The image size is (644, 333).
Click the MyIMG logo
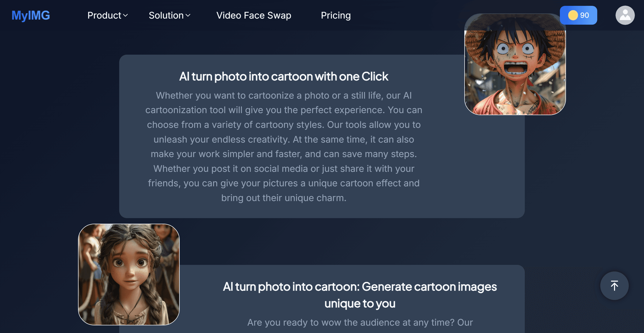[x=31, y=15]
